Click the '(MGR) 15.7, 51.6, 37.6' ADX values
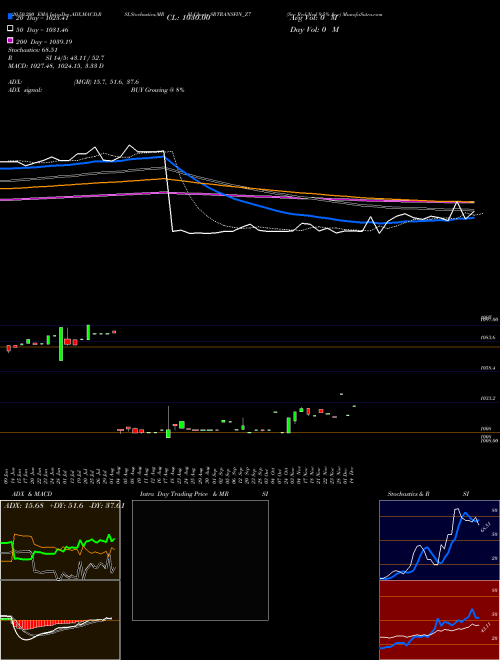 click(x=106, y=82)
